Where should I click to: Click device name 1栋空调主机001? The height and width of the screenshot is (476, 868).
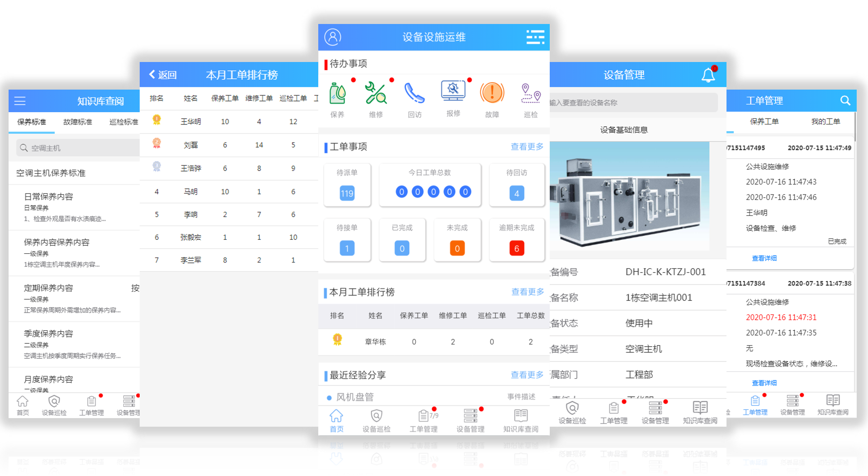click(x=659, y=297)
